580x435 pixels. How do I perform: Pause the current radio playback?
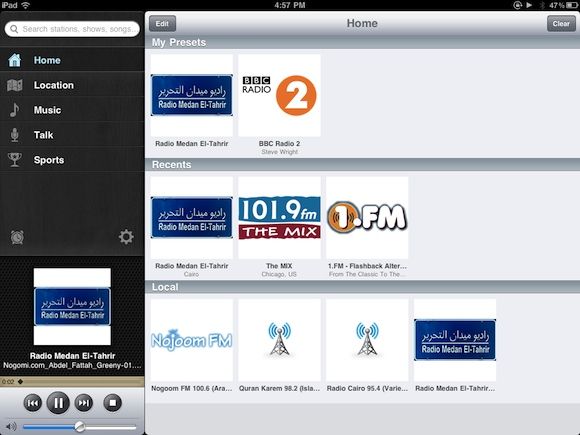coord(58,403)
